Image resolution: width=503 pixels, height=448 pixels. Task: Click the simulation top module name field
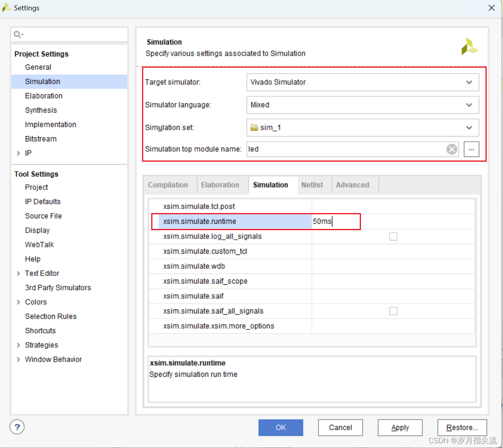click(x=353, y=149)
